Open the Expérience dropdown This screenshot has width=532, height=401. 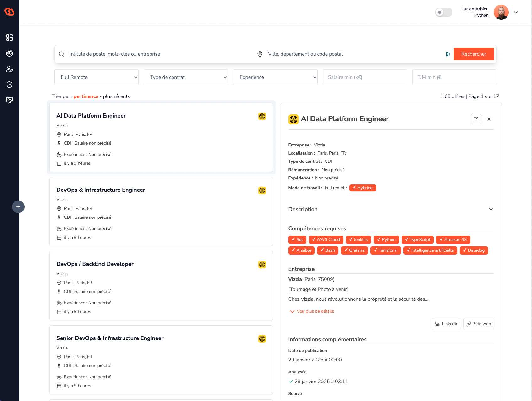(x=275, y=77)
